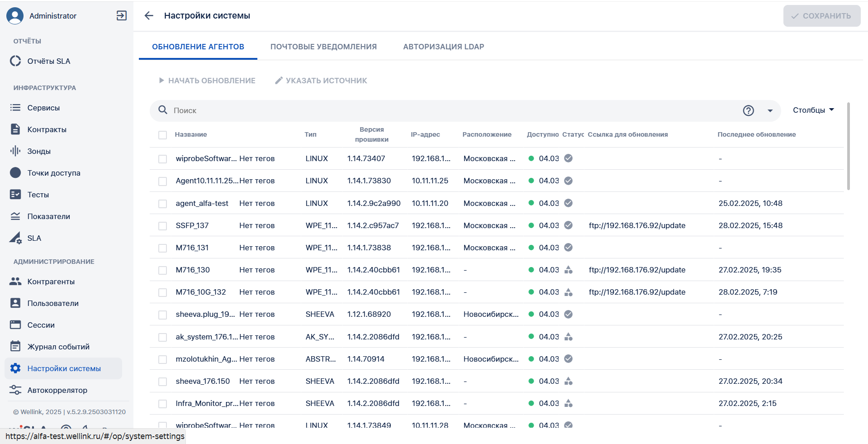868x444 pixels.
Task: Click Нет тегов in ak_system_176 row
Action: [x=257, y=337]
